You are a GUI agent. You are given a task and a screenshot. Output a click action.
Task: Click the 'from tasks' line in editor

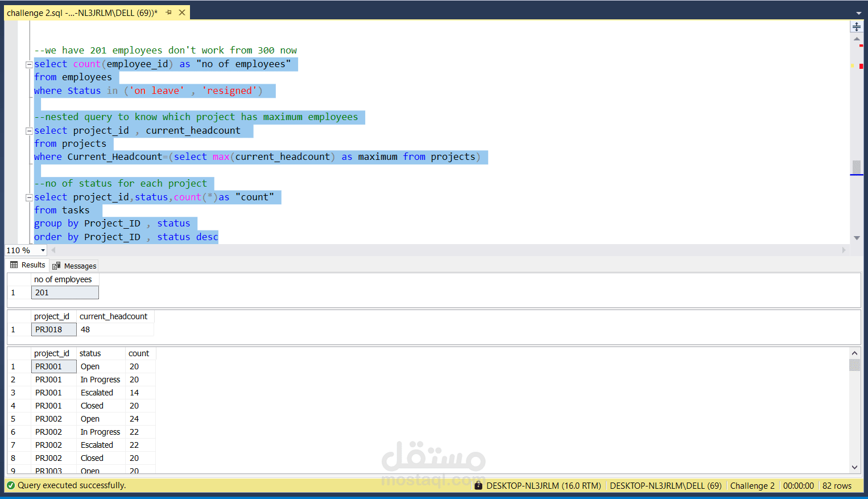click(x=61, y=210)
